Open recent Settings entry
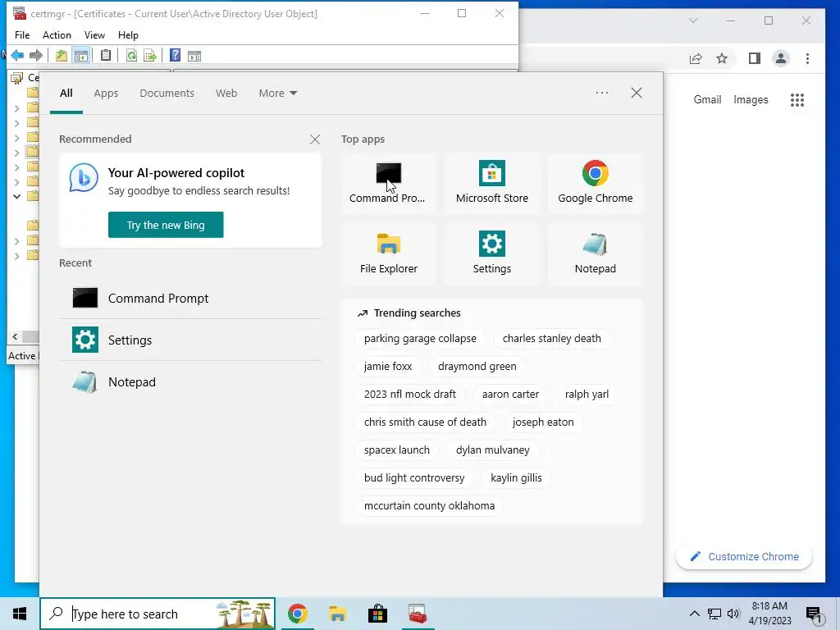 click(x=190, y=340)
